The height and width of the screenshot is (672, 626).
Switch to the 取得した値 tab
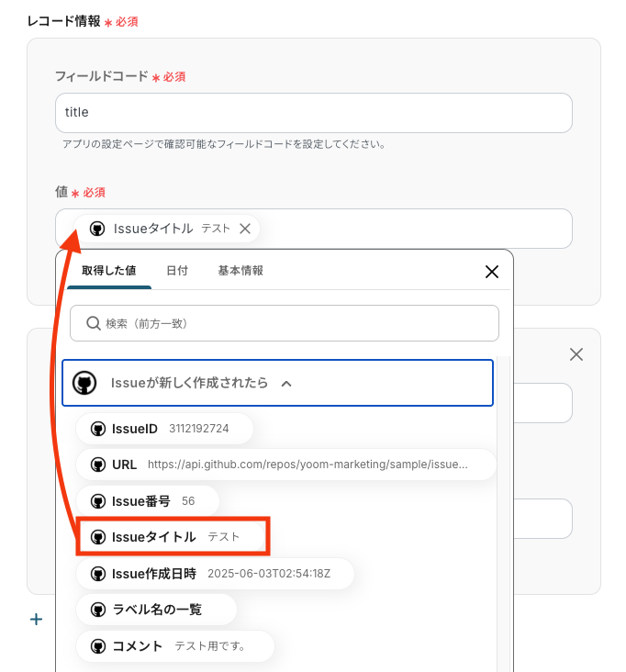[x=109, y=271]
